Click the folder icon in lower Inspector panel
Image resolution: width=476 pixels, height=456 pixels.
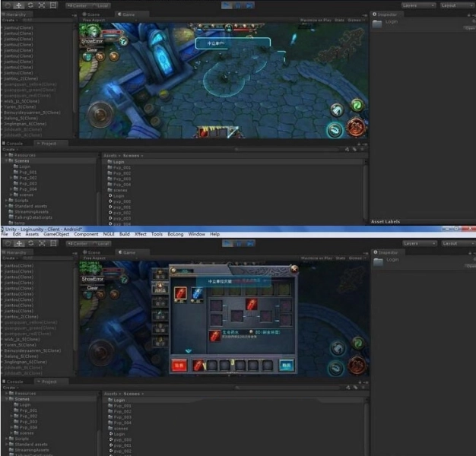coord(378,262)
